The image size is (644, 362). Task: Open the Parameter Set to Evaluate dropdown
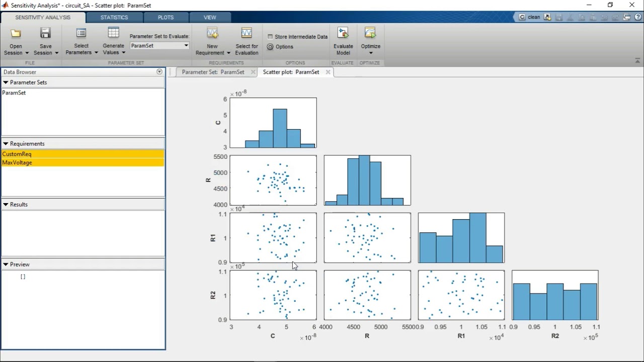tap(185, 45)
